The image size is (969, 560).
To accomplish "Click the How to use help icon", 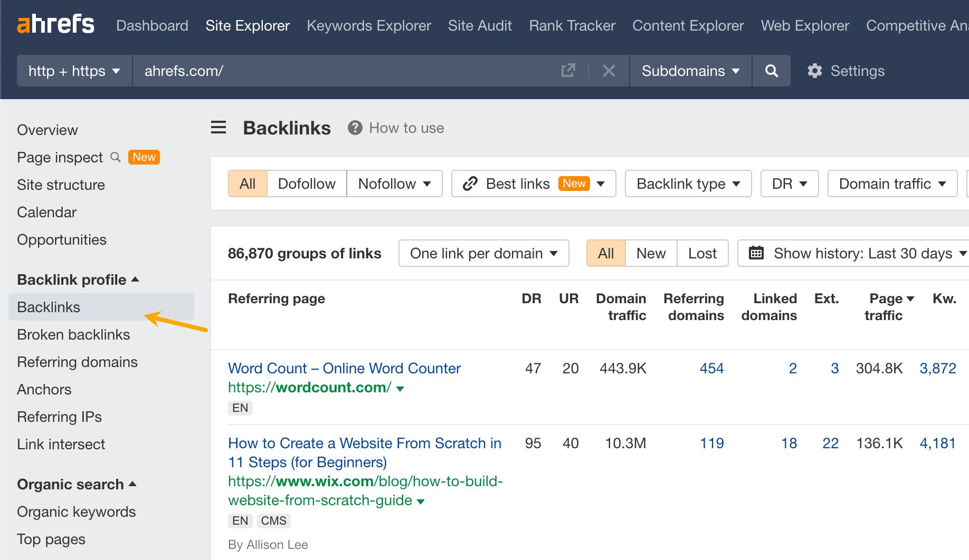I will 354,127.
